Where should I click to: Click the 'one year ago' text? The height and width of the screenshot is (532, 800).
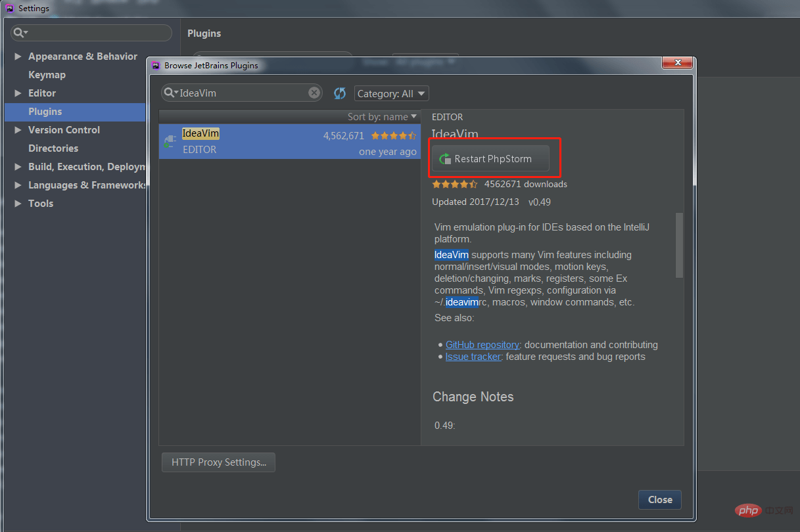388,152
